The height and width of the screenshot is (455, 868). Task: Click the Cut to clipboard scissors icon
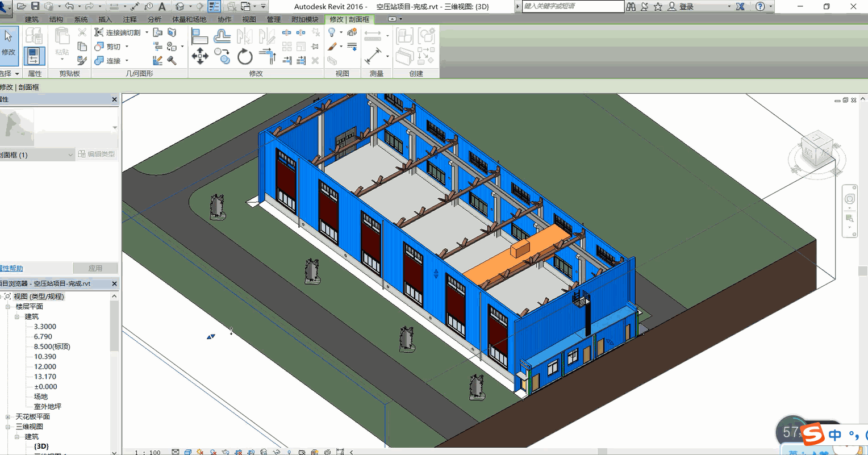(x=82, y=32)
